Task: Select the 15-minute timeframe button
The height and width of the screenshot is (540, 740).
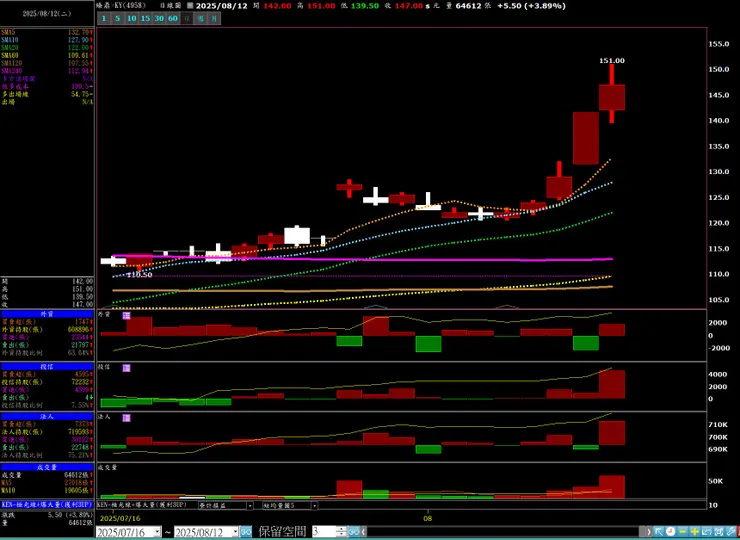Action: click(145, 19)
